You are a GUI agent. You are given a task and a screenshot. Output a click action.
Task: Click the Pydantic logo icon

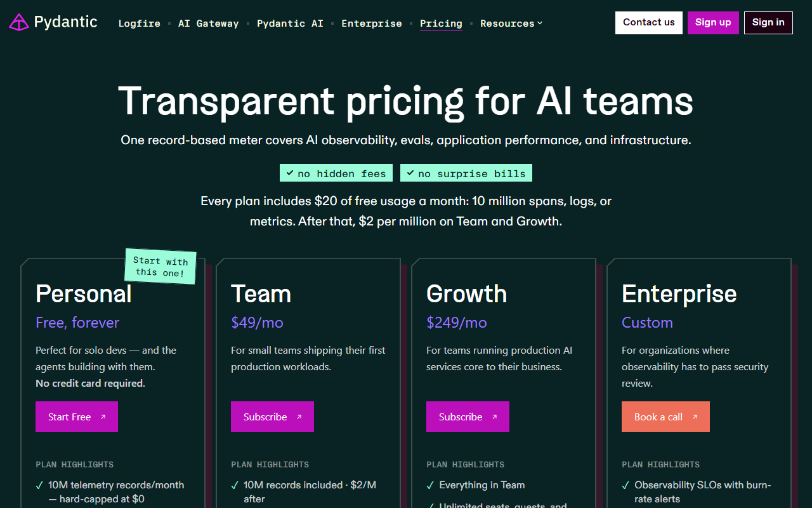(x=19, y=23)
